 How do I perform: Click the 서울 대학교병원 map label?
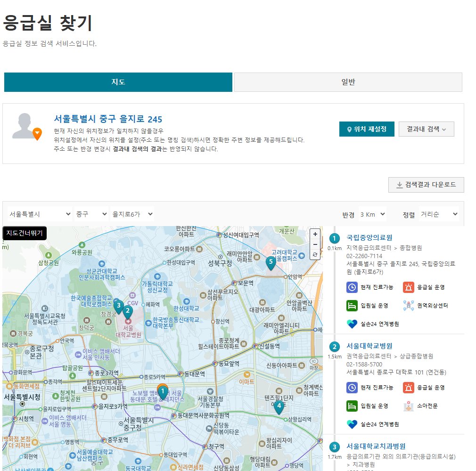pos(128,332)
